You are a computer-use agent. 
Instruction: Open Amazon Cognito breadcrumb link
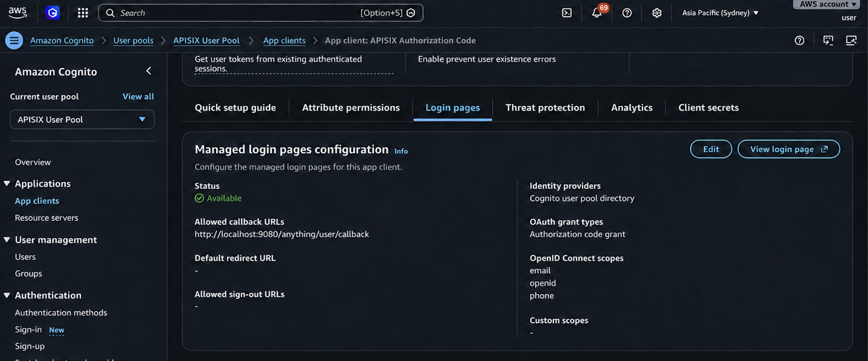pyautogui.click(x=62, y=40)
